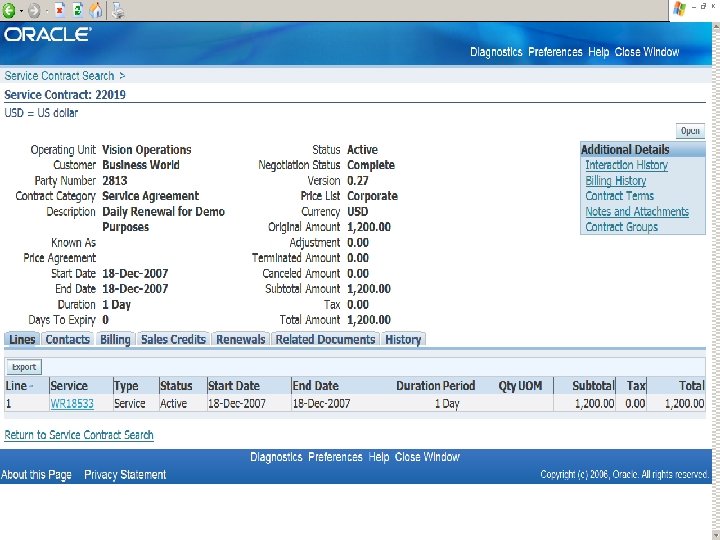Click the Stop loading page icon

(60, 10)
